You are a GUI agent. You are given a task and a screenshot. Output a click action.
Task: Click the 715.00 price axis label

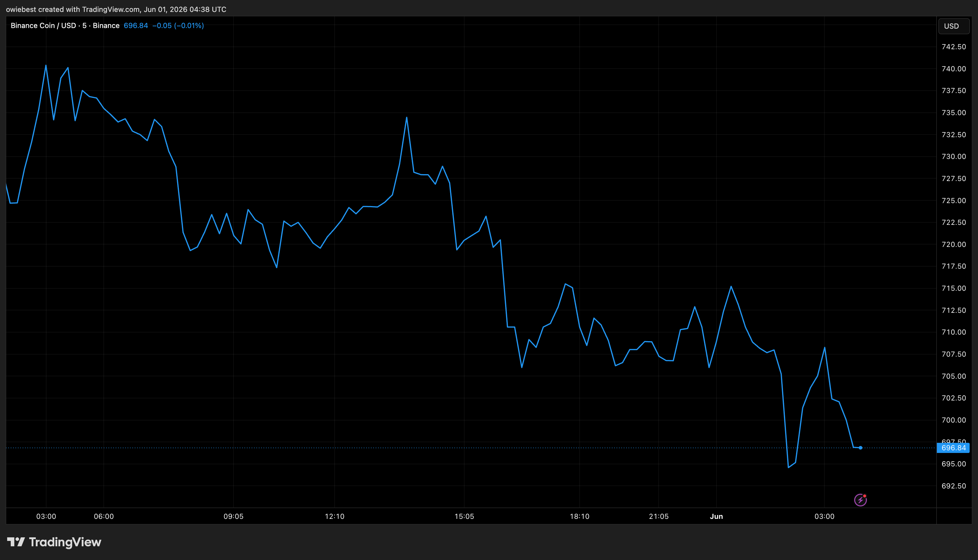[x=954, y=288]
